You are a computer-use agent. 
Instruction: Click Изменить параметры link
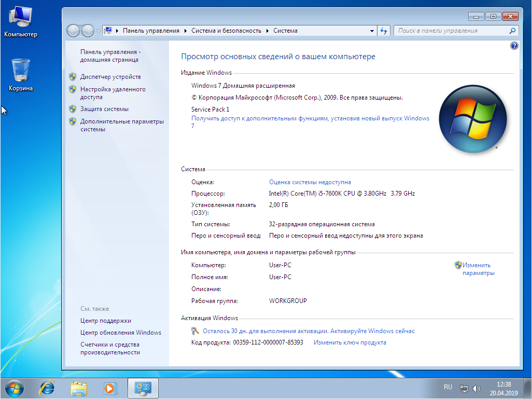pyautogui.click(x=478, y=269)
